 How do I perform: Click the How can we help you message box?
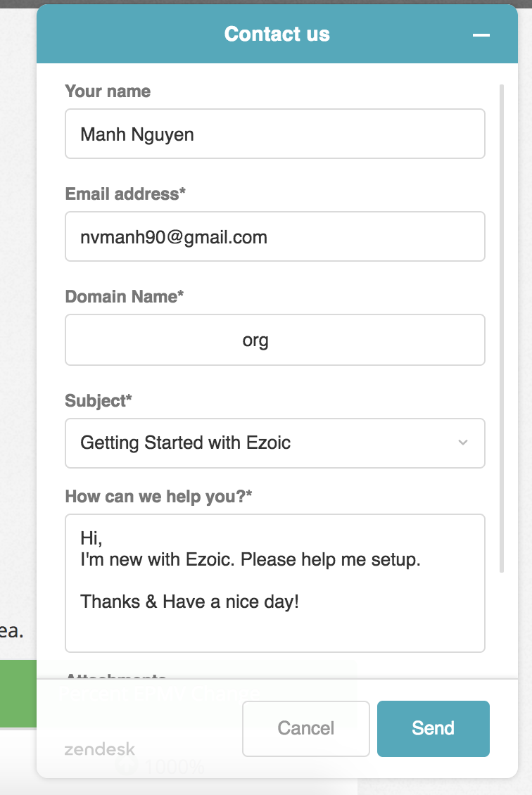coord(275,583)
